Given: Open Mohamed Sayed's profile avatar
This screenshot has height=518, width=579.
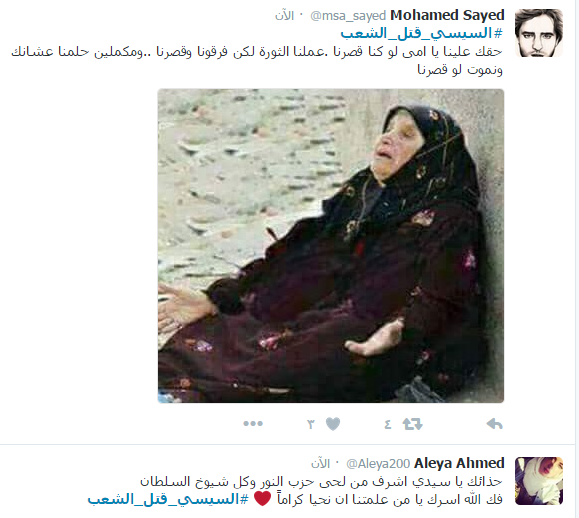Looking at the screenshot, I should tap(539, 33).
